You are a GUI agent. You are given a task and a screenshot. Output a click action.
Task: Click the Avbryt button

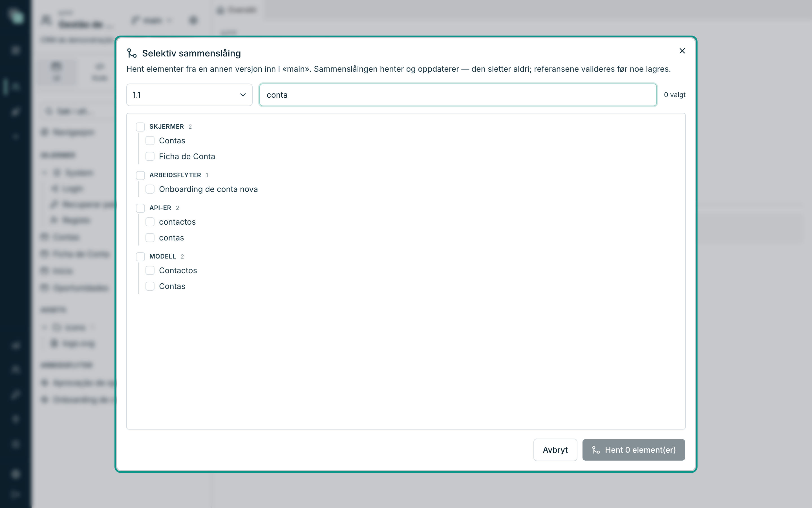pos(555,450)
